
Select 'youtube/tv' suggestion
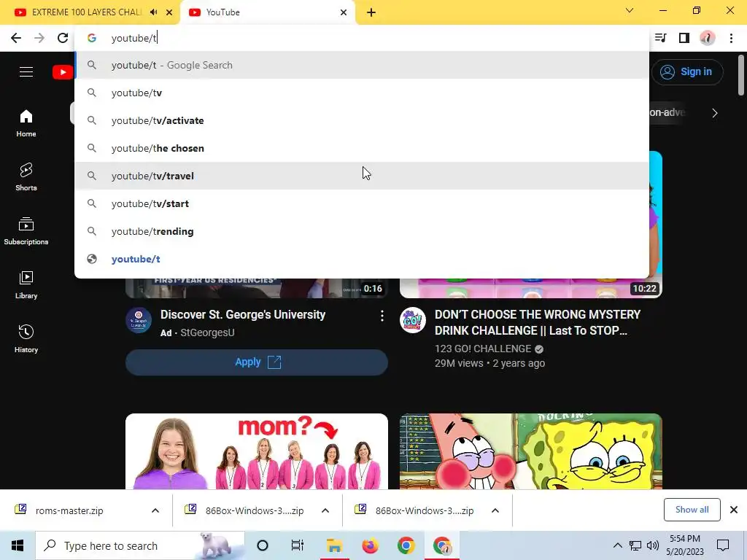[362, 93]
